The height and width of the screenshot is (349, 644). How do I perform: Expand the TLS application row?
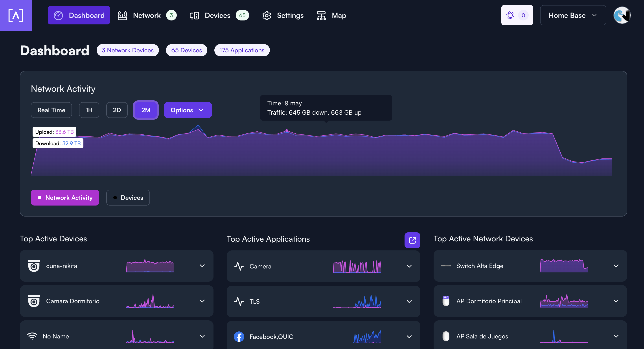click(x=409, y=301)
